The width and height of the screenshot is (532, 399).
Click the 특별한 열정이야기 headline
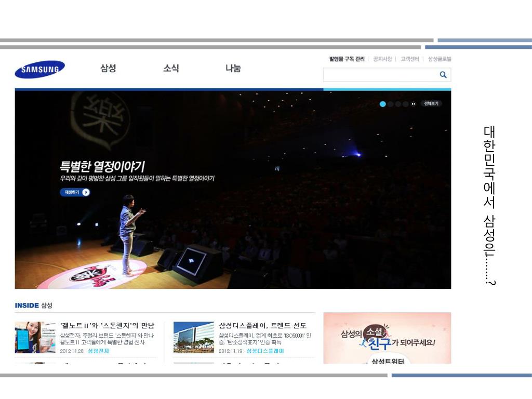point(102,166)
